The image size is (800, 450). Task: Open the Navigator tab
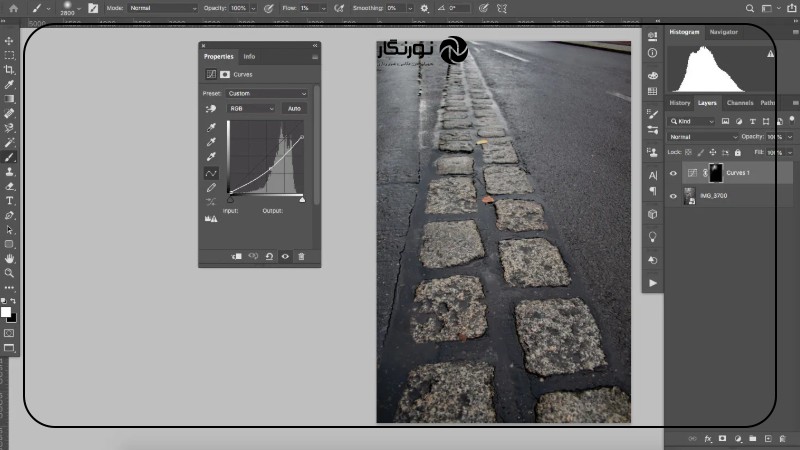[x=723, y=32]
